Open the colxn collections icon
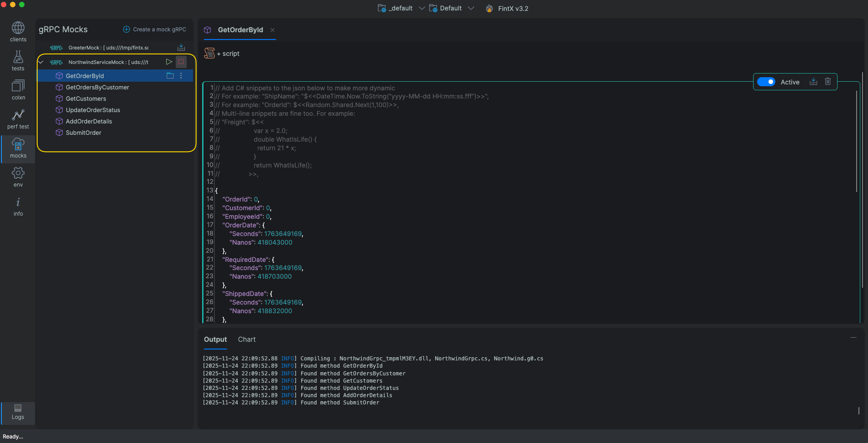Viewport: 868px width, 443px height. (x=18, y=90)
